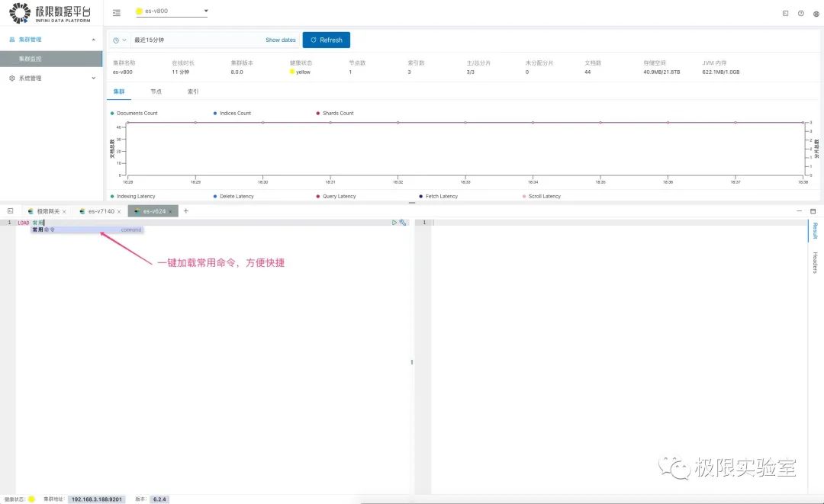The width and height of the screenshot is (824, 504).
Task: Toggle the Scroll Latency legend series
Action: [x=541, y=197]
